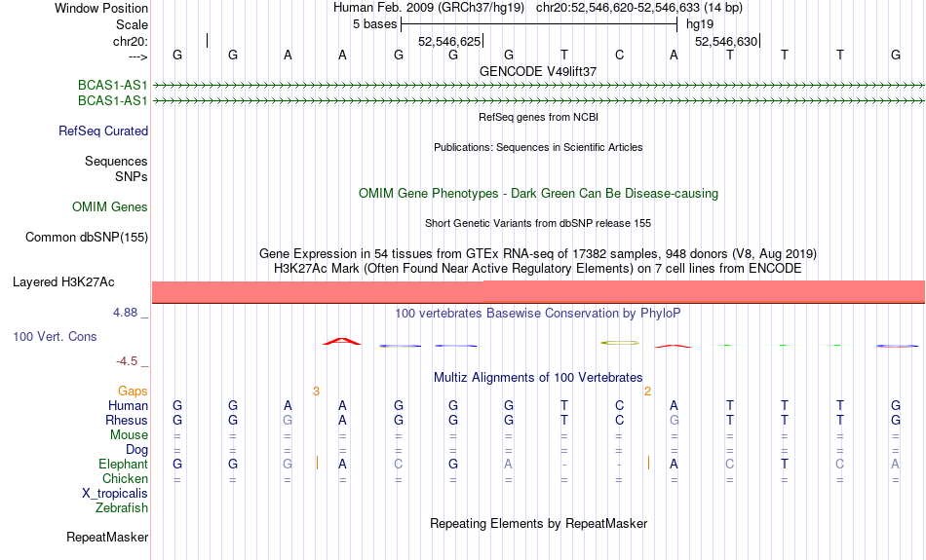Click the RepeatMasker track label
Viewport: 926px width, 560px height.
(x=107, y=537)
